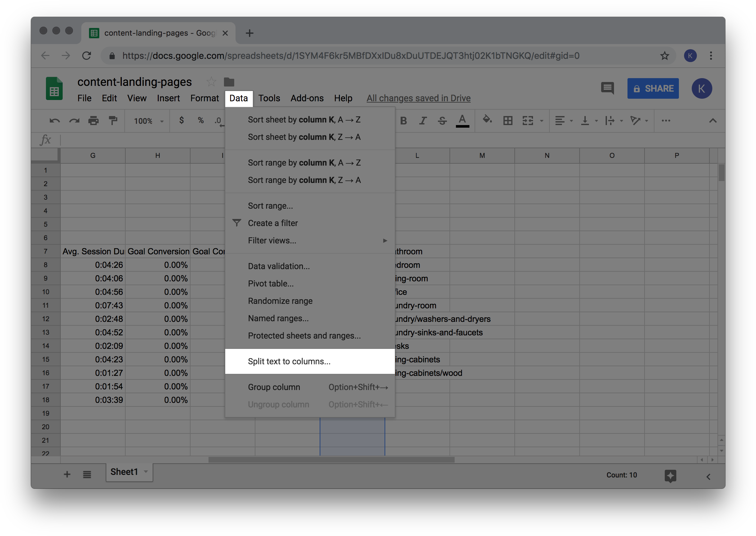Open the More toolbar options ellipsis
Viewport: 756px width, 536px height.
(x=666, y=121)
